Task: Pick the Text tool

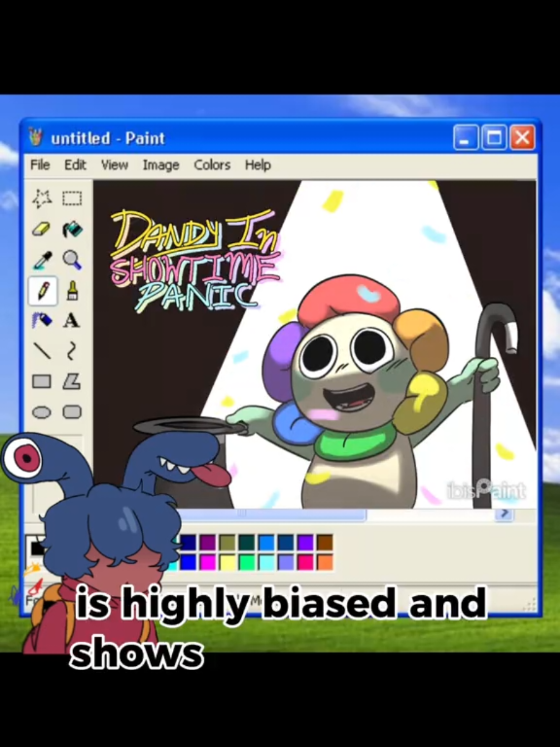Action: point(72,321)
